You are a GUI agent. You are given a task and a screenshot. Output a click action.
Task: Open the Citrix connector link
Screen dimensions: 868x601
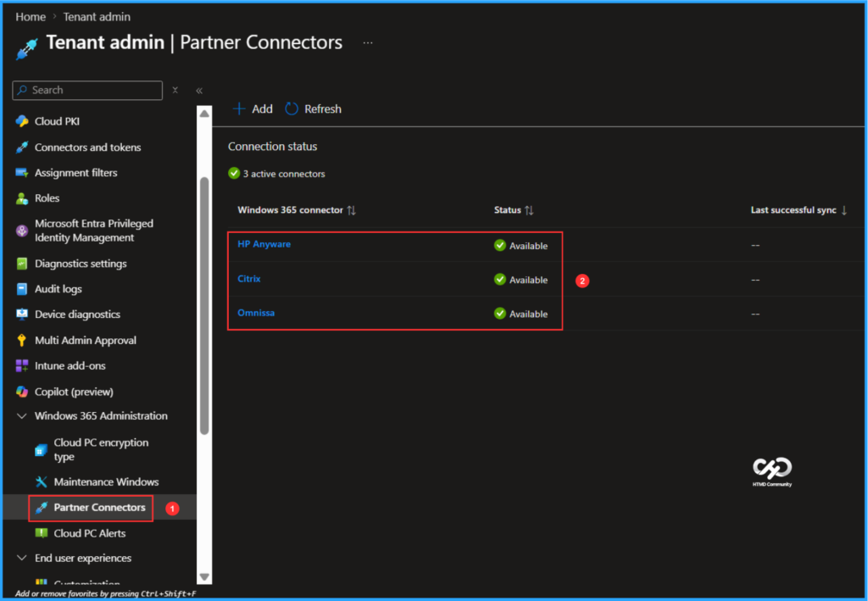pos(248,278)
